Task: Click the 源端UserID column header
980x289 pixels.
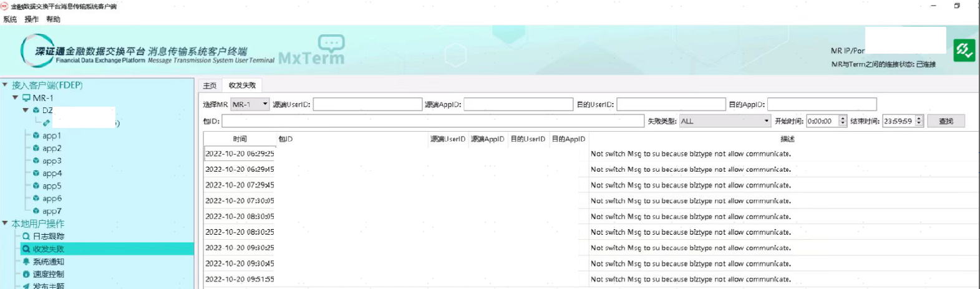Action: click(448, 139)
